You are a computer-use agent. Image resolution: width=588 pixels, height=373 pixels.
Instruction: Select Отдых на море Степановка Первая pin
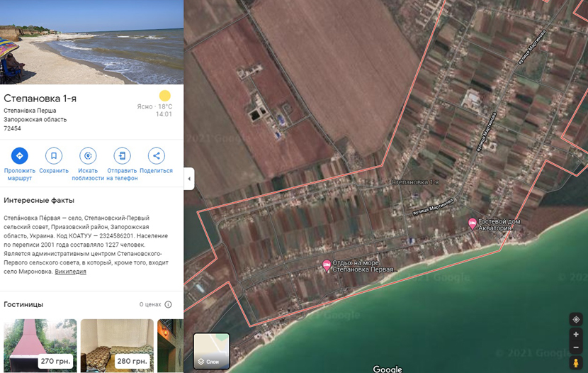tap(327, 265)
